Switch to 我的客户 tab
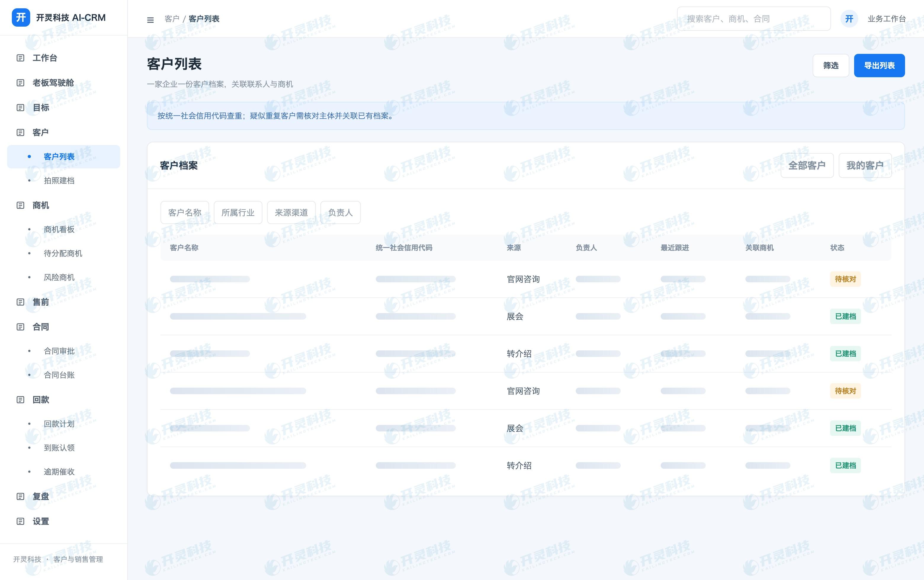 pyautogui.click(x=865, y=165)
